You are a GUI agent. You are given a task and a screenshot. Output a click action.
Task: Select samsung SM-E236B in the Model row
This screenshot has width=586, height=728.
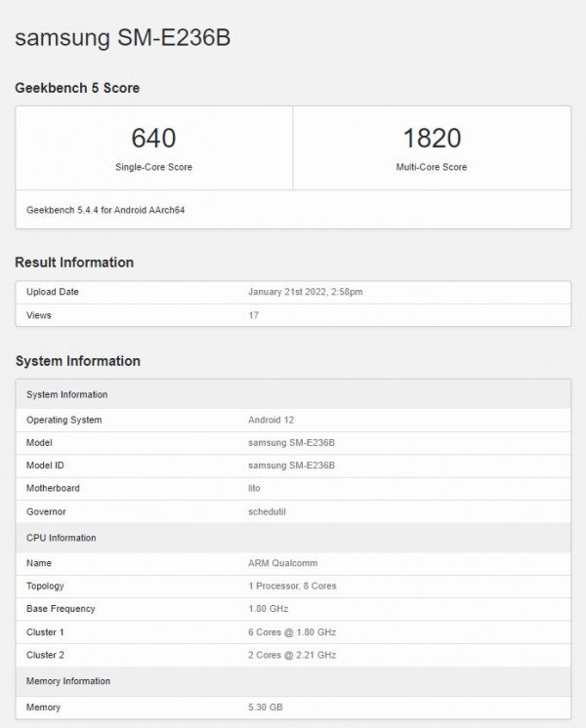291,442
